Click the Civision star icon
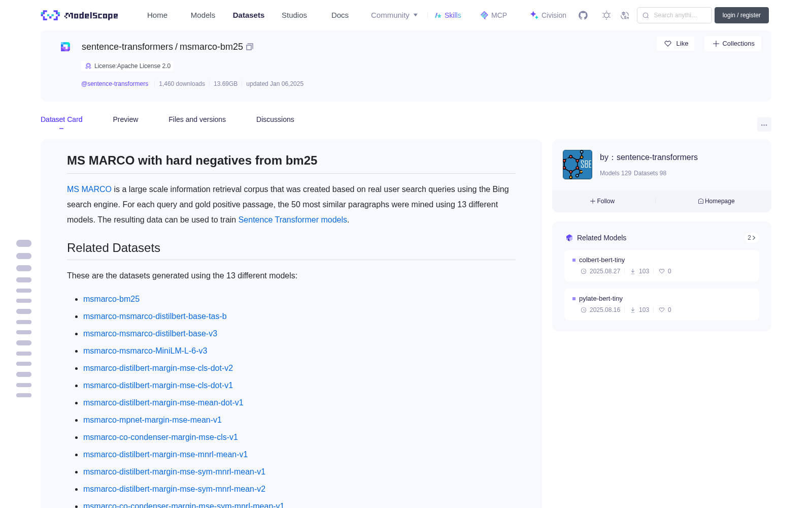The width and height of the screenshot is (812, 508). point(534,15)
